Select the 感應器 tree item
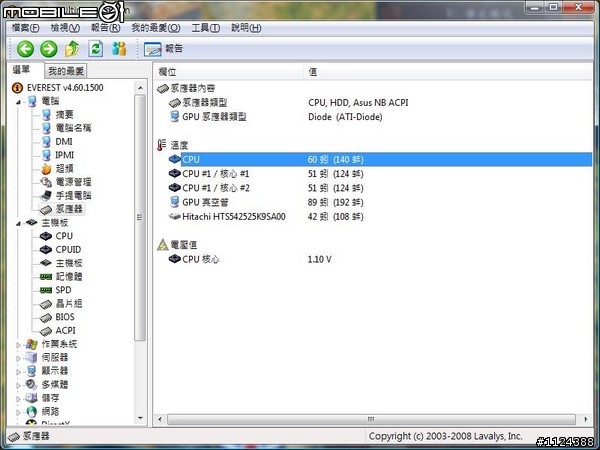 (x=69, y=209)
